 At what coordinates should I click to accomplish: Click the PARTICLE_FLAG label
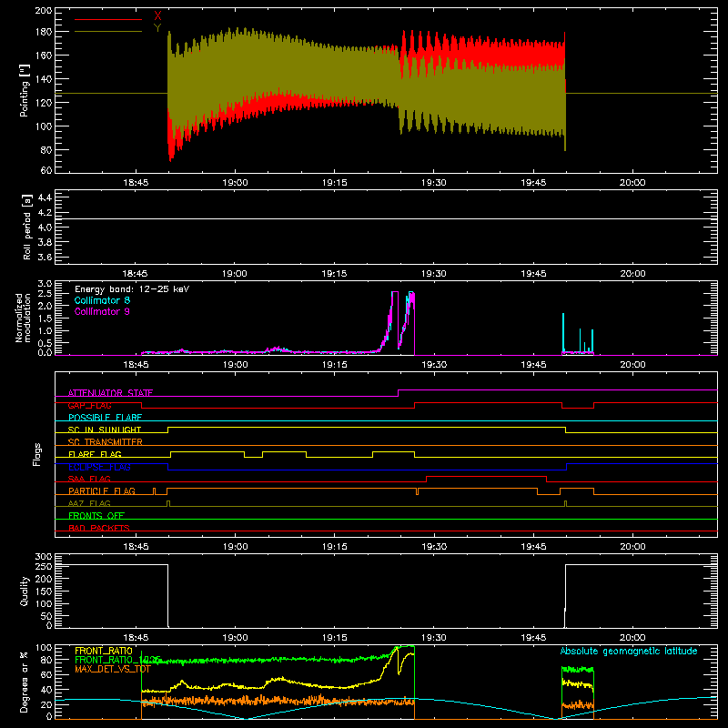tap(102, 490)
